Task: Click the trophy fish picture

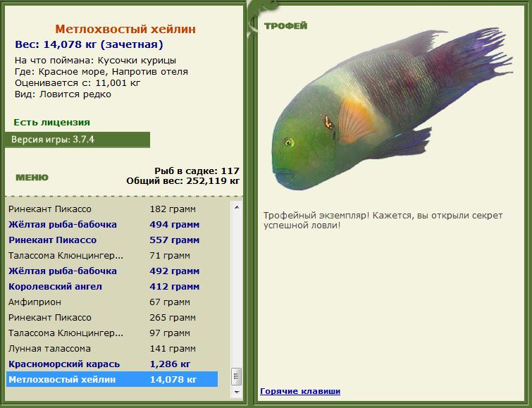Action: point(392,109)
